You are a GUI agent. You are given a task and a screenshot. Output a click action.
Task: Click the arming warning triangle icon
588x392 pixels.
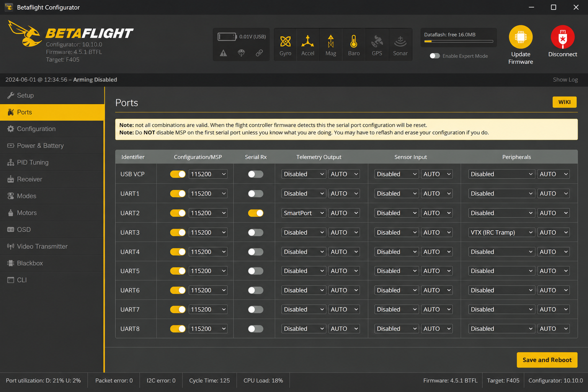[x=224, y=53]
